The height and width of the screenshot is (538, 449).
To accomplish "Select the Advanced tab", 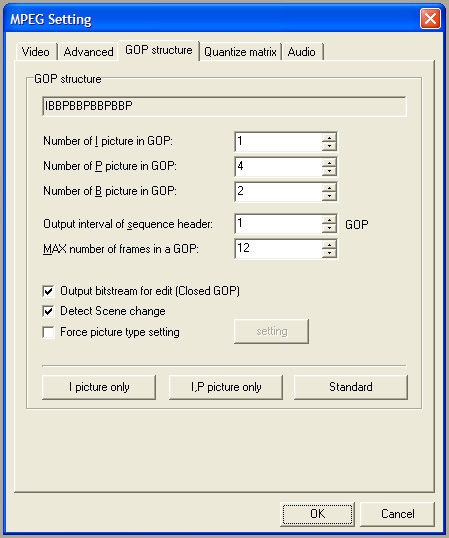I will (x=88, y=52).
